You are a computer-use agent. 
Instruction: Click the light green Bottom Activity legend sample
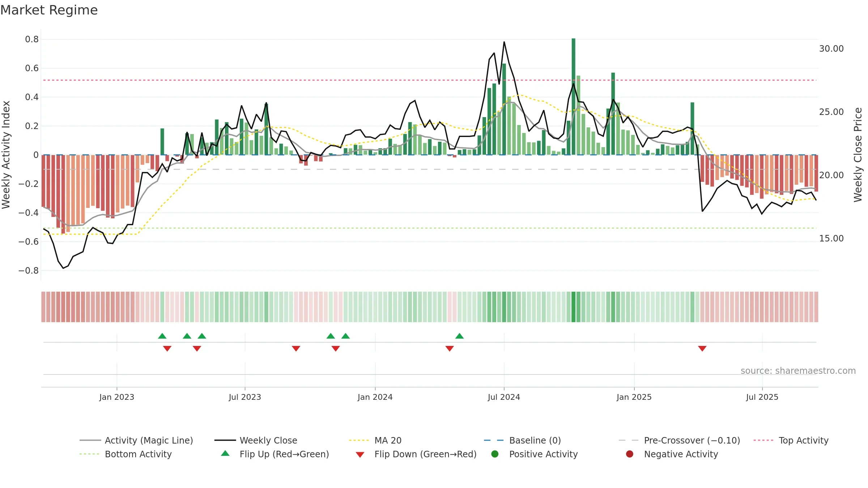coord(89,454)
